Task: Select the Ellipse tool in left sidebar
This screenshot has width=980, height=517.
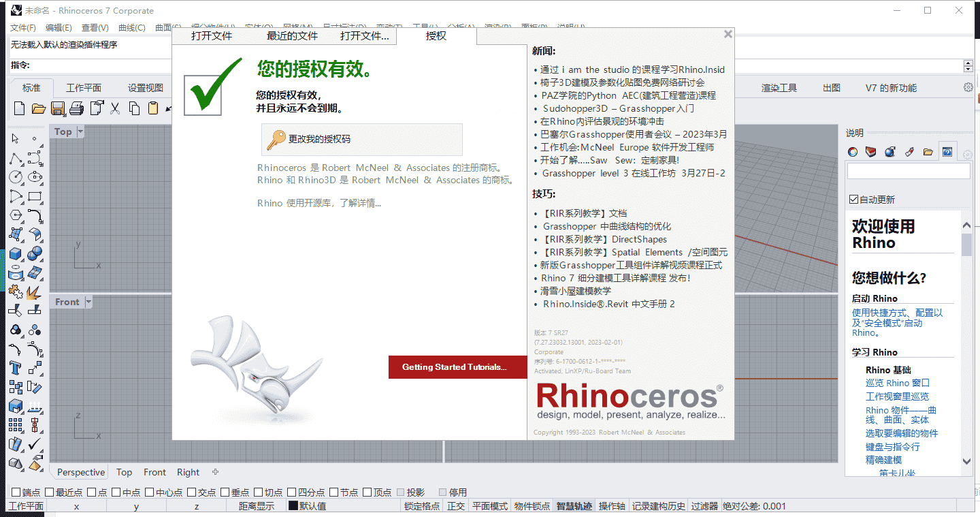Action: [35, 177]
